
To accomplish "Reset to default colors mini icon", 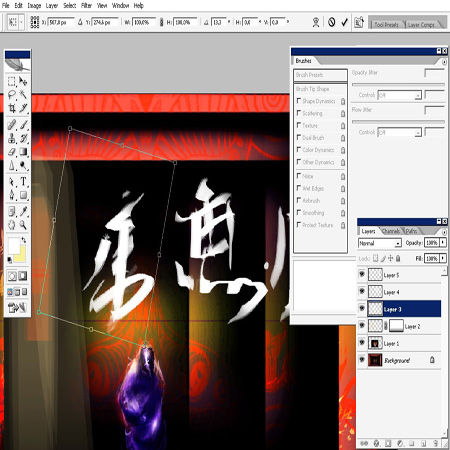I will 10,259.
